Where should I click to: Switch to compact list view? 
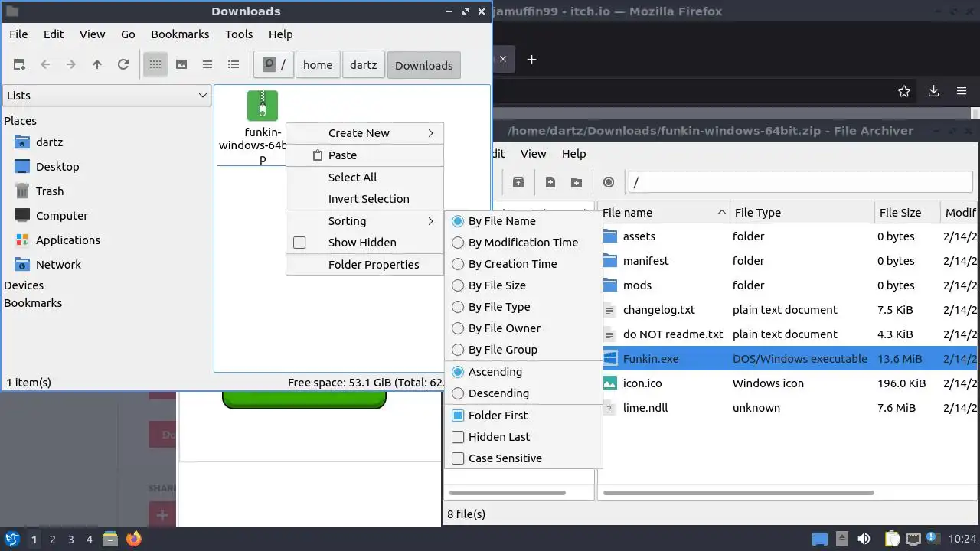pos(207,65)
